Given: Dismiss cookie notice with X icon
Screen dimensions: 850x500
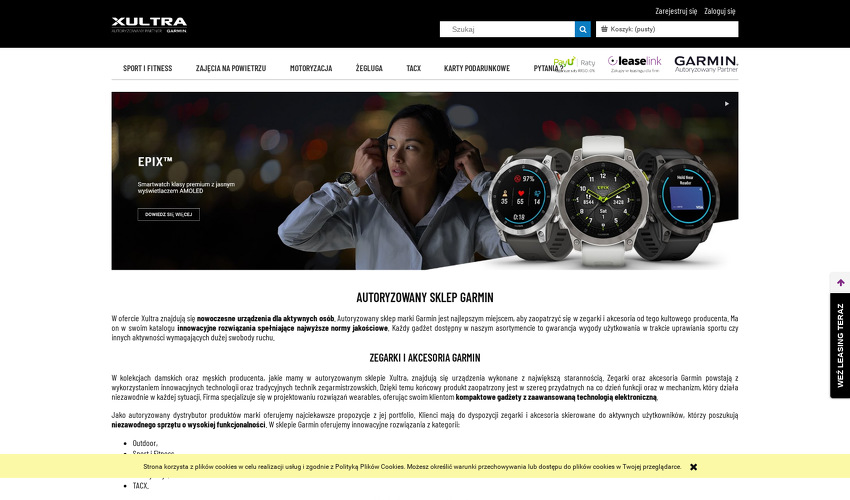Looking at the screenshot, I should point(693,467).
